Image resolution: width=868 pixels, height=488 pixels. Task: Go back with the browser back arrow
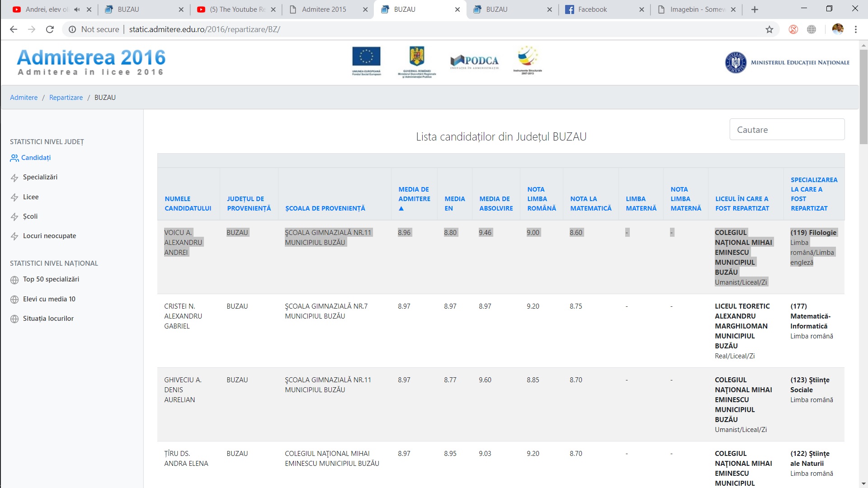pos(14,29)
